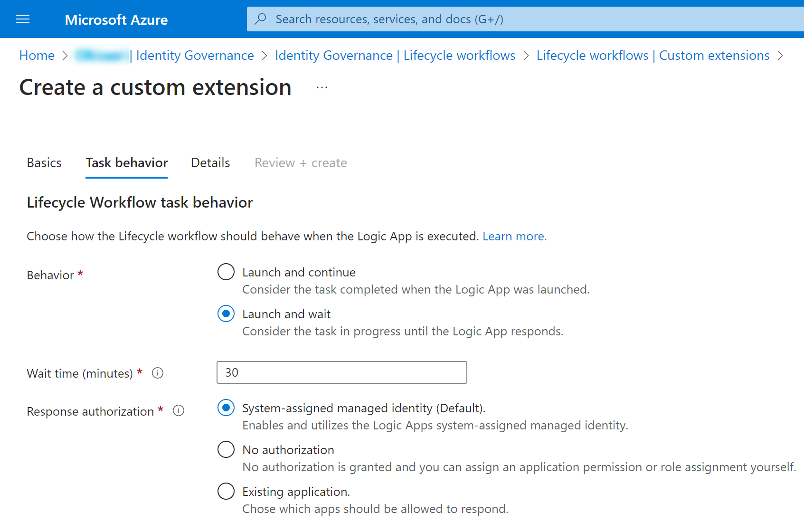Open Lifecycle workflows | Custom extensions breadcrumb
This screenshot has width=804, height=532.
point(653,56)
